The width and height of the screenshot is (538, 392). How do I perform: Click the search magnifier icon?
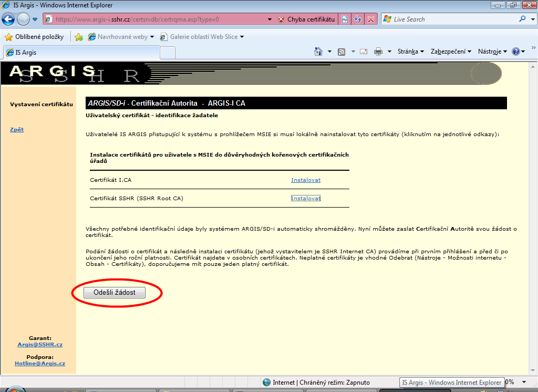[522, 19]
